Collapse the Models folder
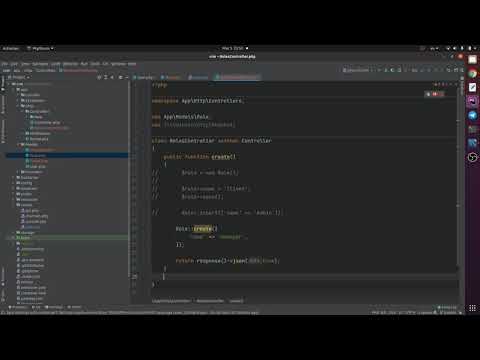 [x=19, y=144]
